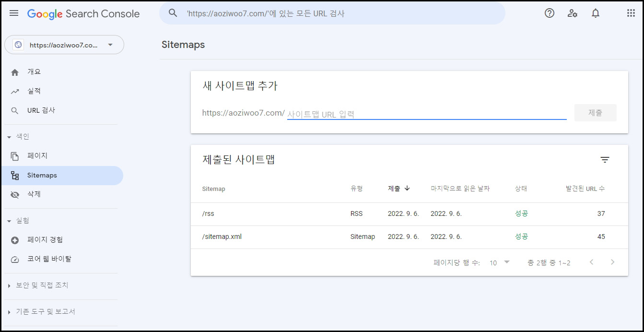Sort by 상태 column header
This screenshot has height=332, width=644.
521,189
